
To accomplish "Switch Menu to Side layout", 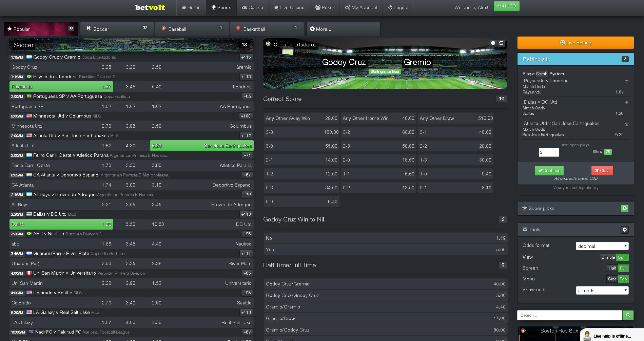I will [x=612, y=279].
